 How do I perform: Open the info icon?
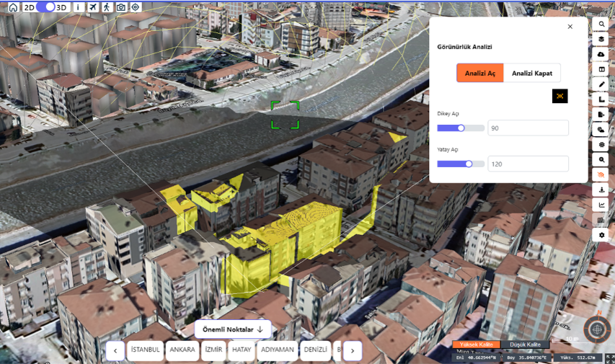78,7
